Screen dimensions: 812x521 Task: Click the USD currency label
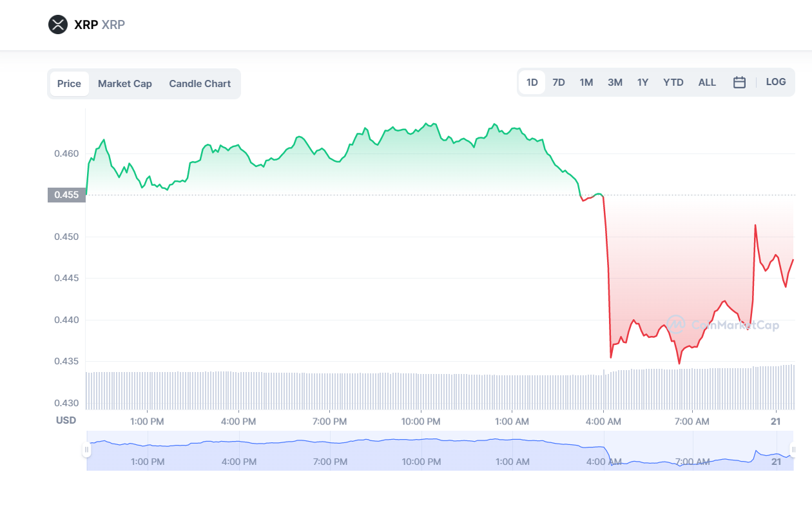pos(66,420)
